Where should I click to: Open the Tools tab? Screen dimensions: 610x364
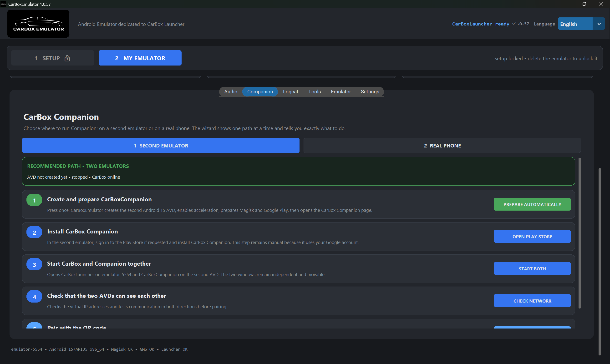pos(315,92)
